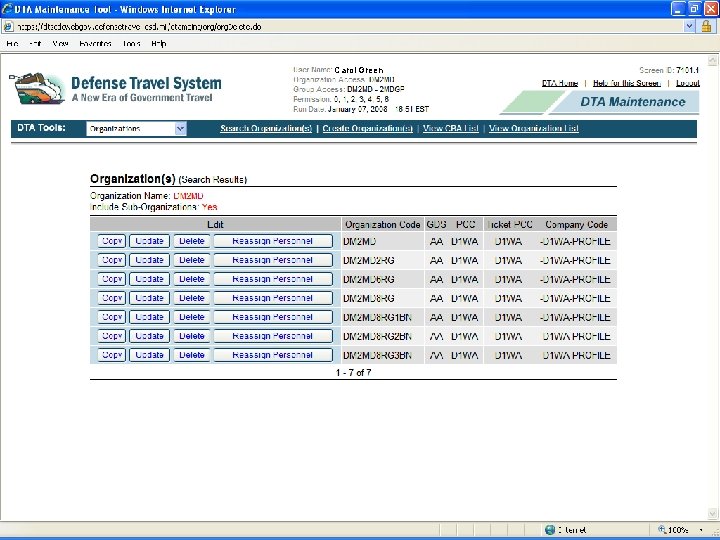Open the View menu

[60, 44]
